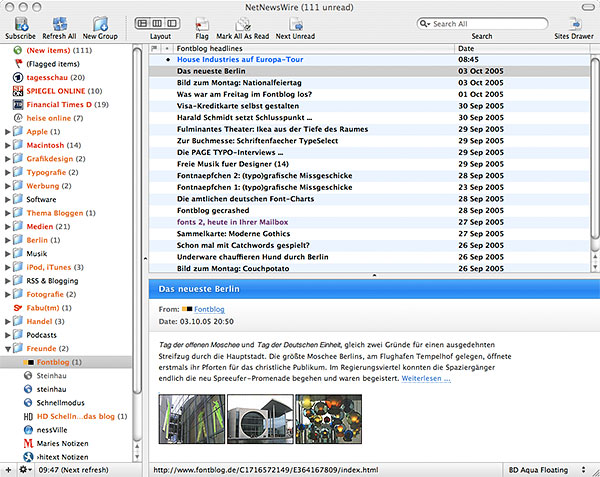Viewport: 600px width, 477px height.
Task: Sort by Fontblog headlines column header
Action: click(313, 49)
